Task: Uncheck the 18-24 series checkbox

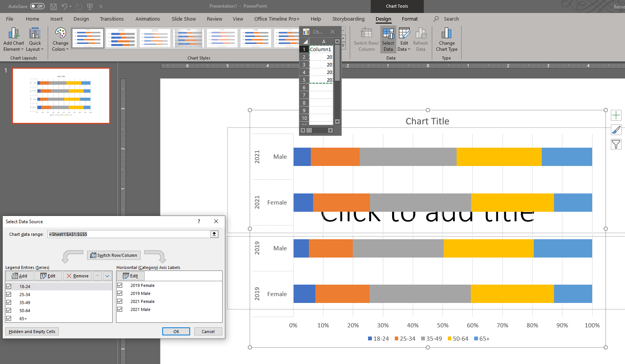Action: click(9, 286)
